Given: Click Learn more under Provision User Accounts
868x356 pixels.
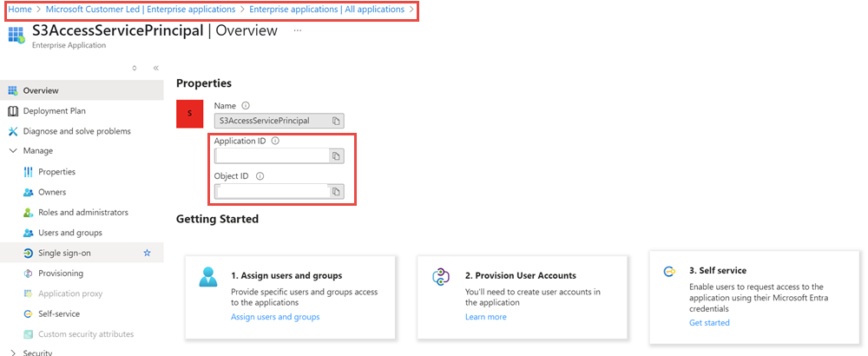Looking at the screenshot, I should (485, 317).
